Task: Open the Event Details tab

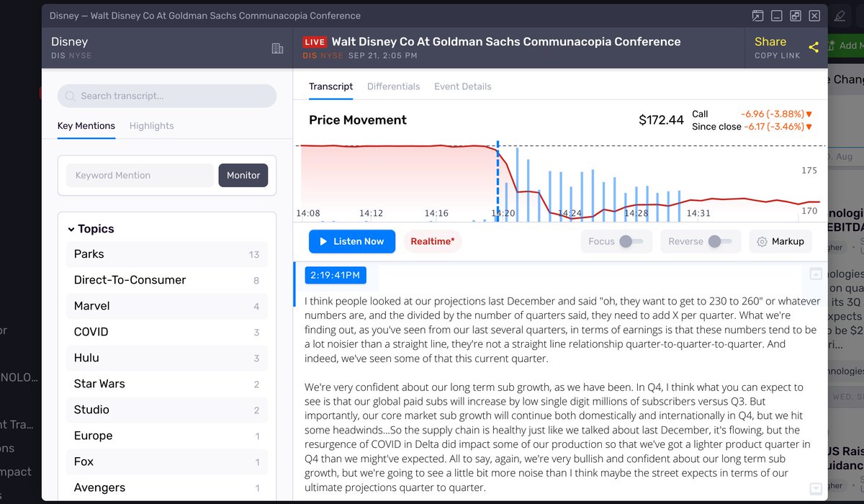Action: 463,86
